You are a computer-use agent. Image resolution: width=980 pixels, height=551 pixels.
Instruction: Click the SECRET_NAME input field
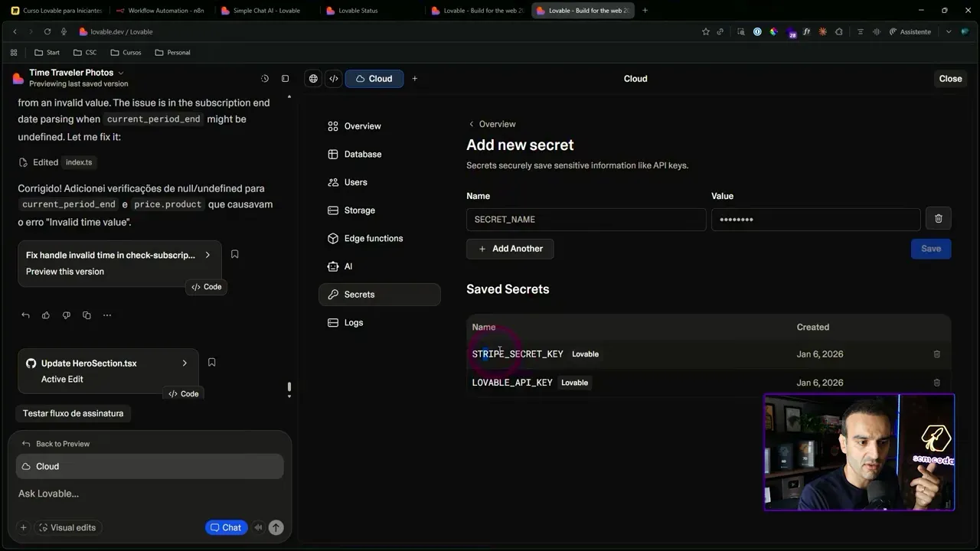[586, 219]
